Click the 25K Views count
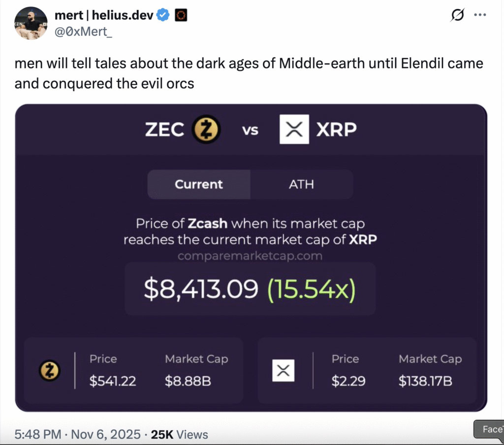 179,434
